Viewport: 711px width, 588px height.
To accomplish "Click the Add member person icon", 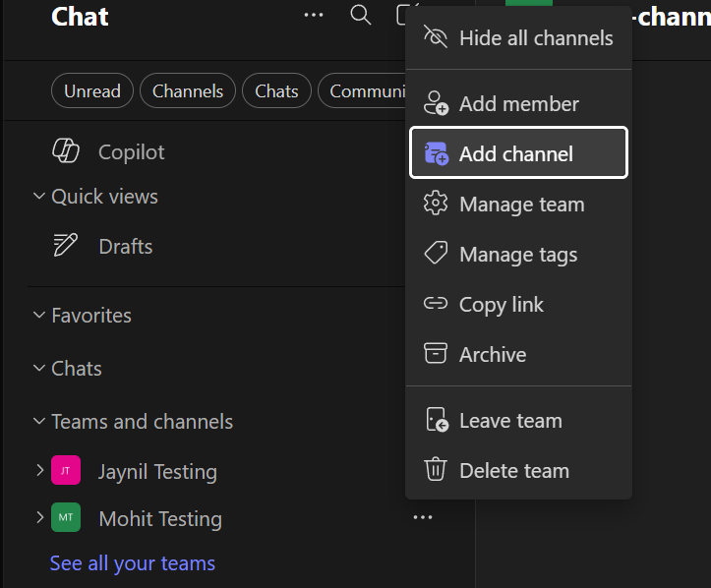I will coord(436,103).
